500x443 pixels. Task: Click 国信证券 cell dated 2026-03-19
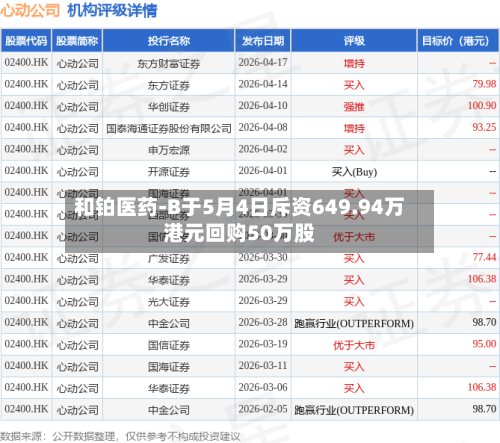[169, 345]
